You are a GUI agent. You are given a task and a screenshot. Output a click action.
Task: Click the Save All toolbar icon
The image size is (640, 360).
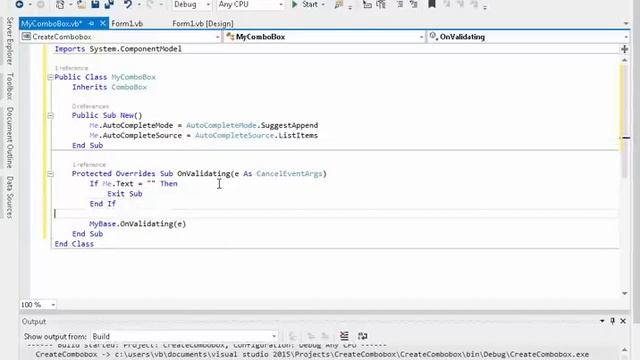point(109,4)
